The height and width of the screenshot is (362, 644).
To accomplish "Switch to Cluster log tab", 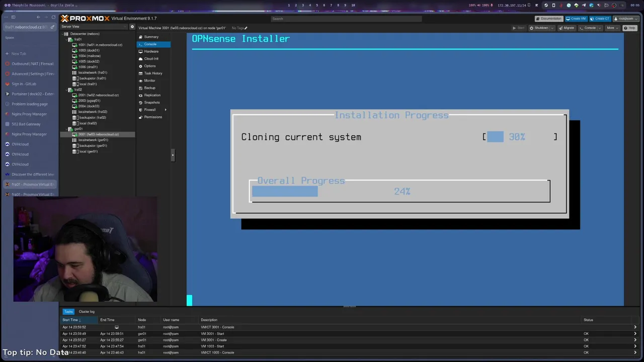I will point(87,312).
